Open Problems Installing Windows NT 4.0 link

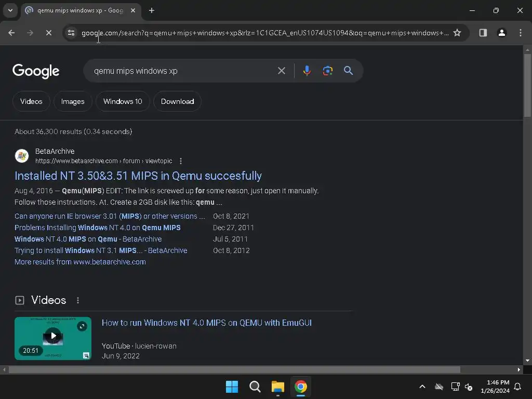pos(97,228)
